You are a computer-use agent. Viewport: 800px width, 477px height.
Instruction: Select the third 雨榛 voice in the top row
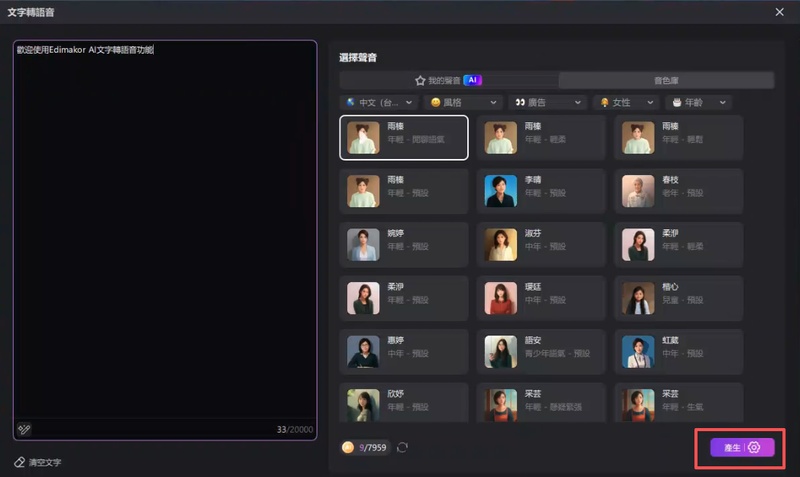678,138
